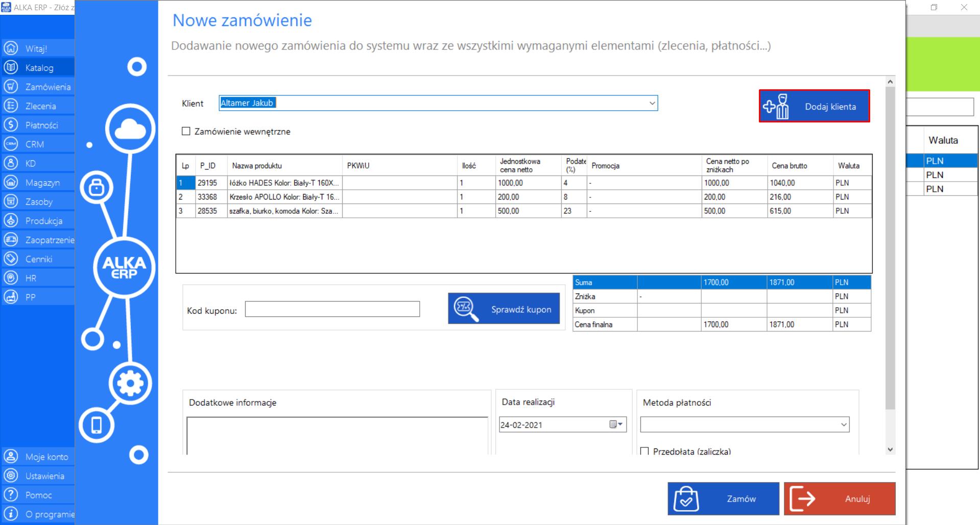Click the scrollbar up arrow
The image size is (980, 525).
pos(890,81)
